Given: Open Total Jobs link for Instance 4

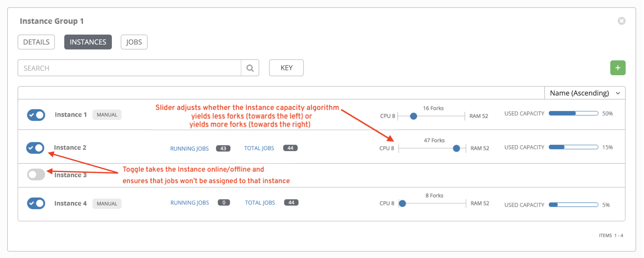Looking at the screenshot, I should [x=260, y=202].
